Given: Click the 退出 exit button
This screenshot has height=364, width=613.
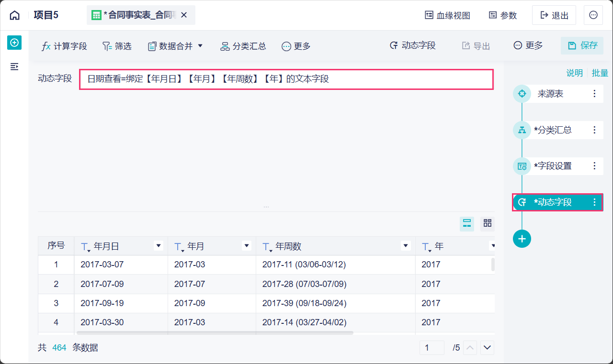Looking at the screenshot, I should pyautogui.click(x=555, y=15).
